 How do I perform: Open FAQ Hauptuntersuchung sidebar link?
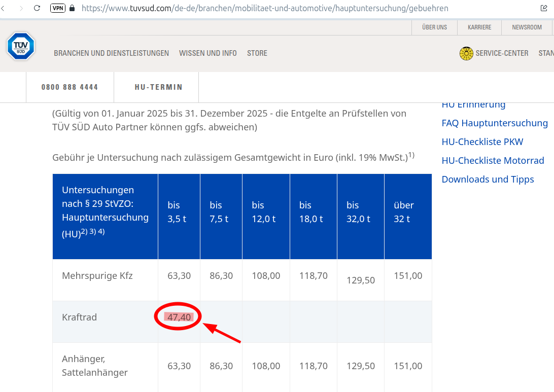[495, 123]
